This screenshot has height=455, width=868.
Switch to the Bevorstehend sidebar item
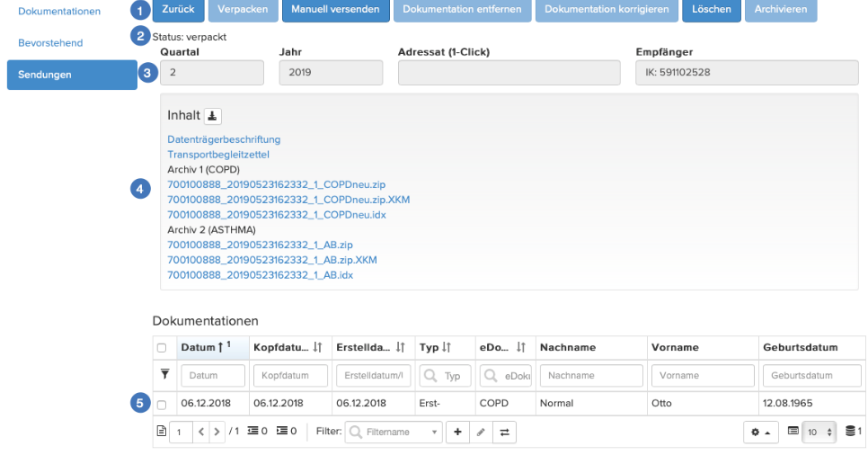point(50,42)
